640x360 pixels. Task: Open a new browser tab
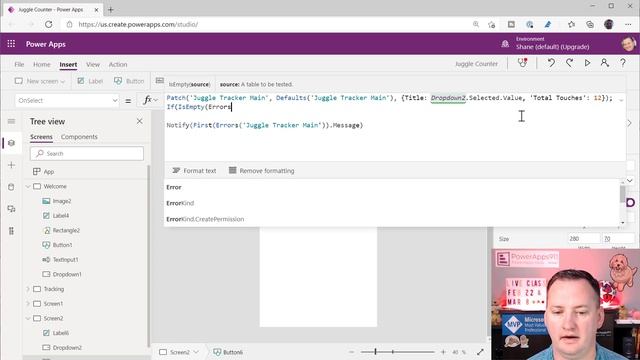click(111, 9)
